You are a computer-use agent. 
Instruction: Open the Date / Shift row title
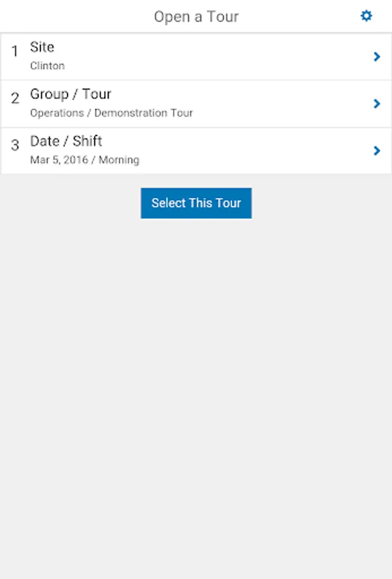tap(66, 141)
